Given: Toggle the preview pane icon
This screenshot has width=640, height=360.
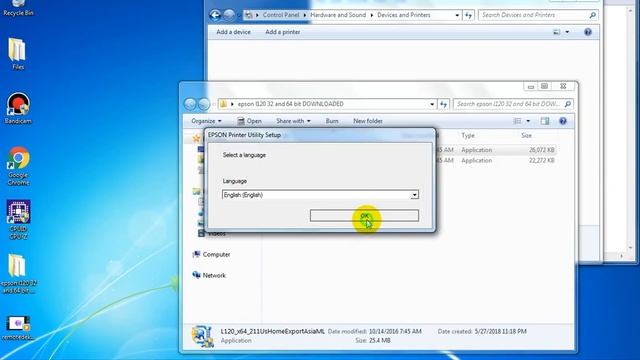Looking at the screenshot, I should 545,121.
